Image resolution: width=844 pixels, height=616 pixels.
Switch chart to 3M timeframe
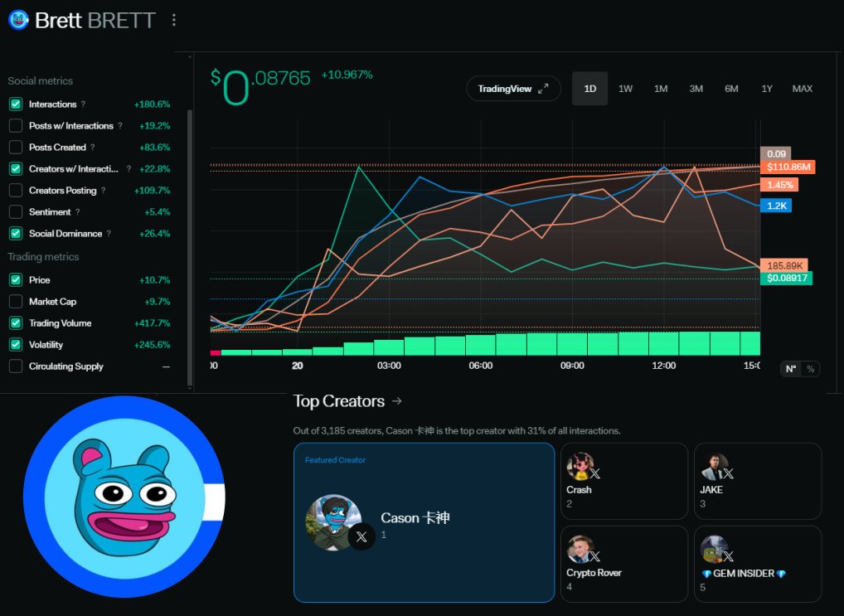click(x=696, y=89)
